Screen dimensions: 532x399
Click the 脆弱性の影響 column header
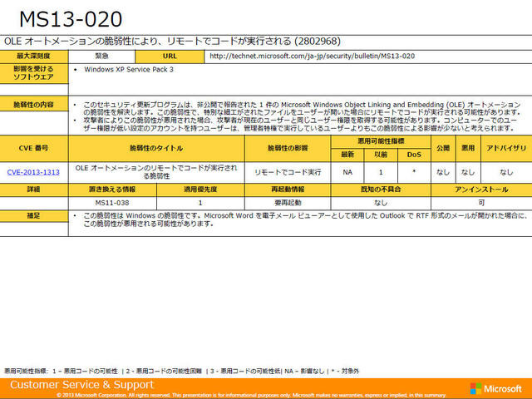coord(288,148)
